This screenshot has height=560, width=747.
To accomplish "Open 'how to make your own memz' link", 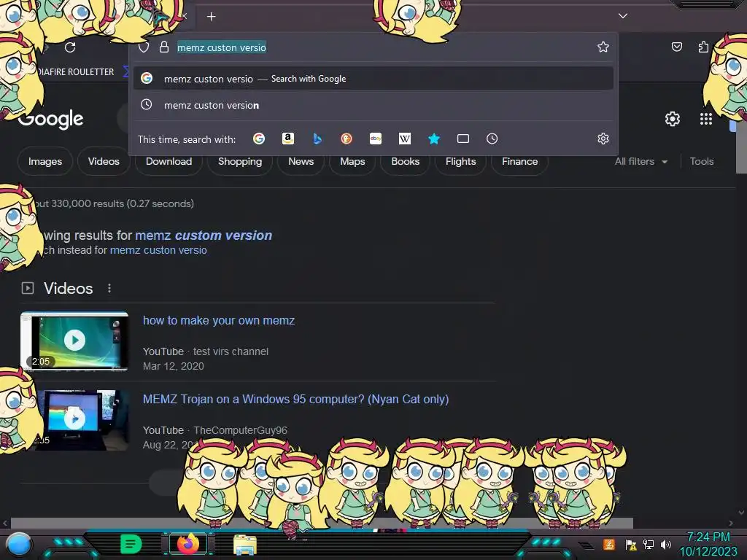I will coord(219,321).
